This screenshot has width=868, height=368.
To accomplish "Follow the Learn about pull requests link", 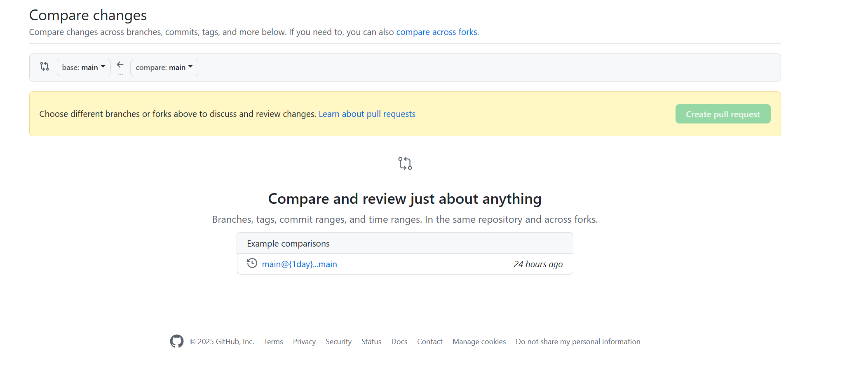I will click(367, 114).
